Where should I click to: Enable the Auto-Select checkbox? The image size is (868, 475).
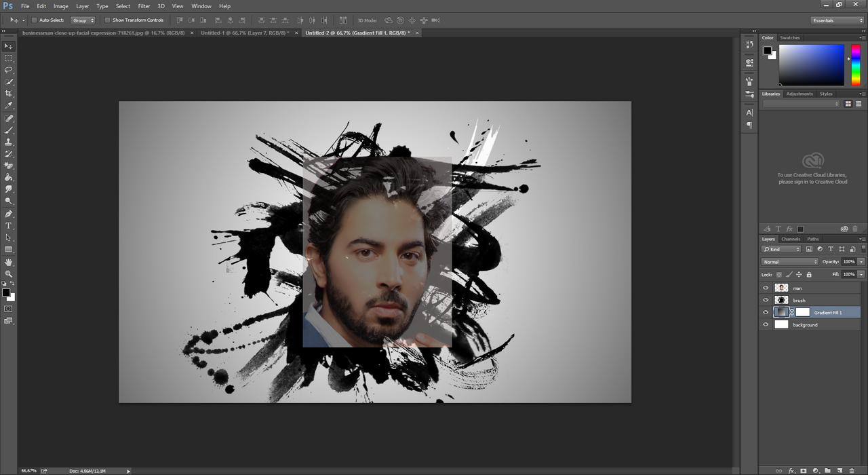[x=35, y=20]
